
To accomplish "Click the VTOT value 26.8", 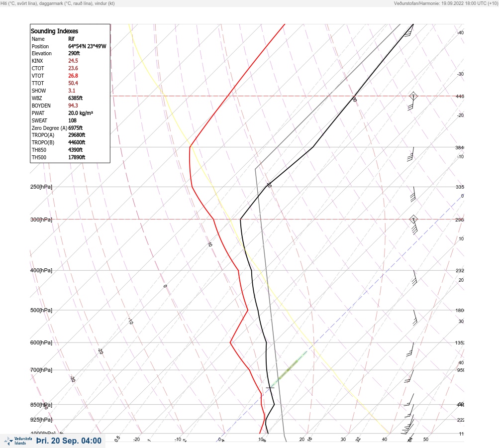I will pos(73,76).
